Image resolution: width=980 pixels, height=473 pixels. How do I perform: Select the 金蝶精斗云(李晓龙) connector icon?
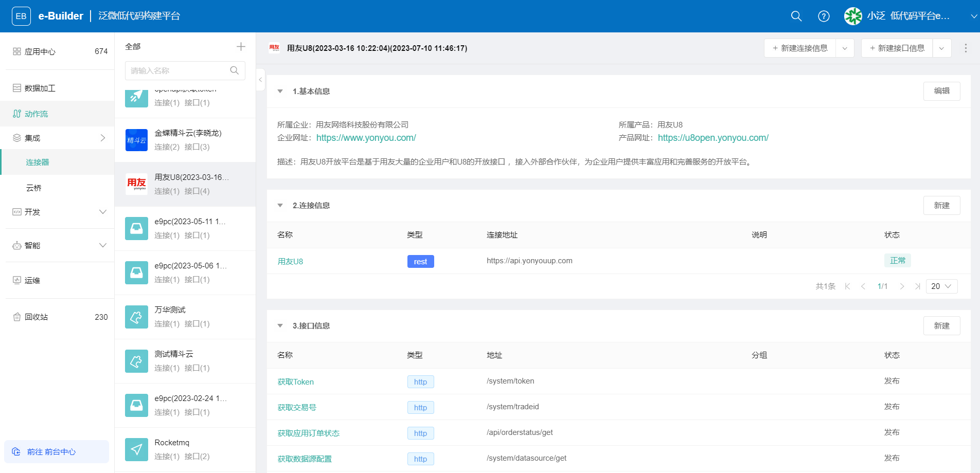click(x=136, y=140)
